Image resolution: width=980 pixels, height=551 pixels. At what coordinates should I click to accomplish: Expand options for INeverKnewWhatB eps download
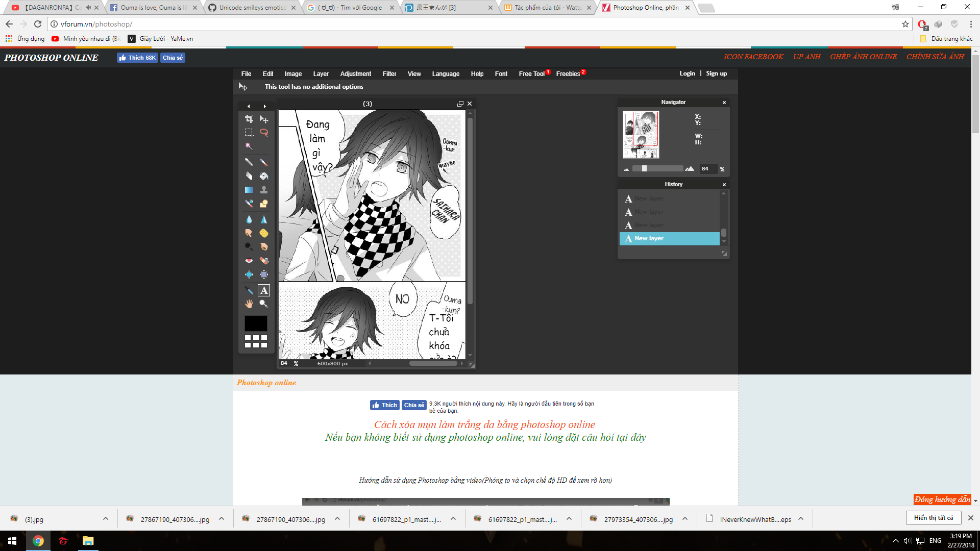801,519
